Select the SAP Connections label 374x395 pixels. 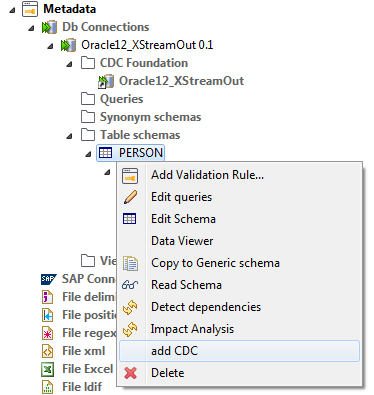(x=89, y=279)
